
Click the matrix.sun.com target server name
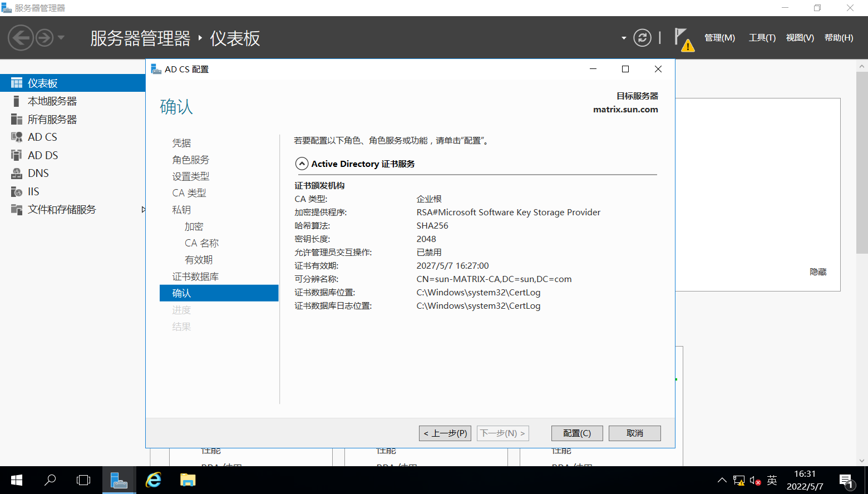coord(625,110)
